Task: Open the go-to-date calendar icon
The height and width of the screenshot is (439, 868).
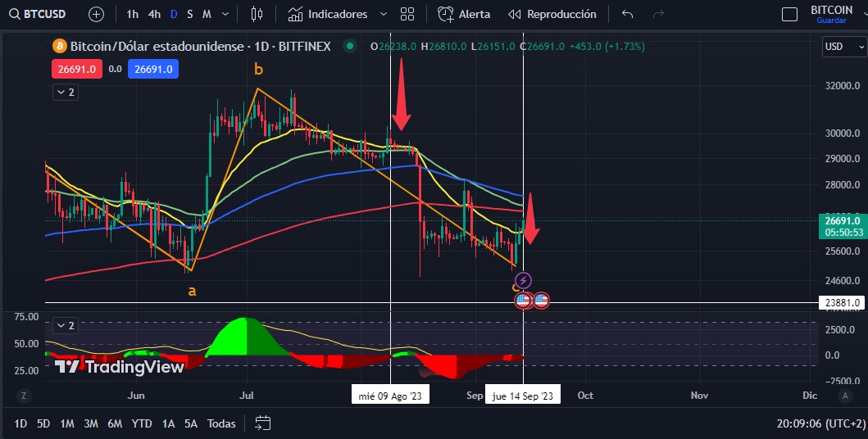Action: point(262,423)
